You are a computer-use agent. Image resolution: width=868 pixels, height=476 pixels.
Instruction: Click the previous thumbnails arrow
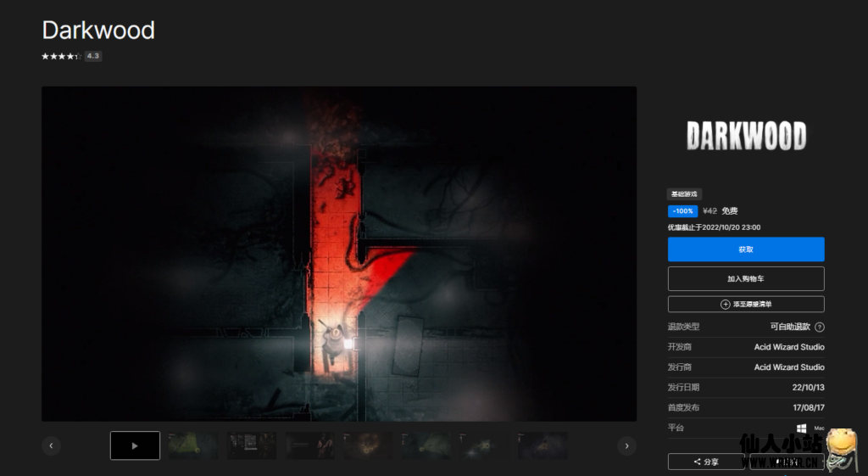[x=51, y=445]
